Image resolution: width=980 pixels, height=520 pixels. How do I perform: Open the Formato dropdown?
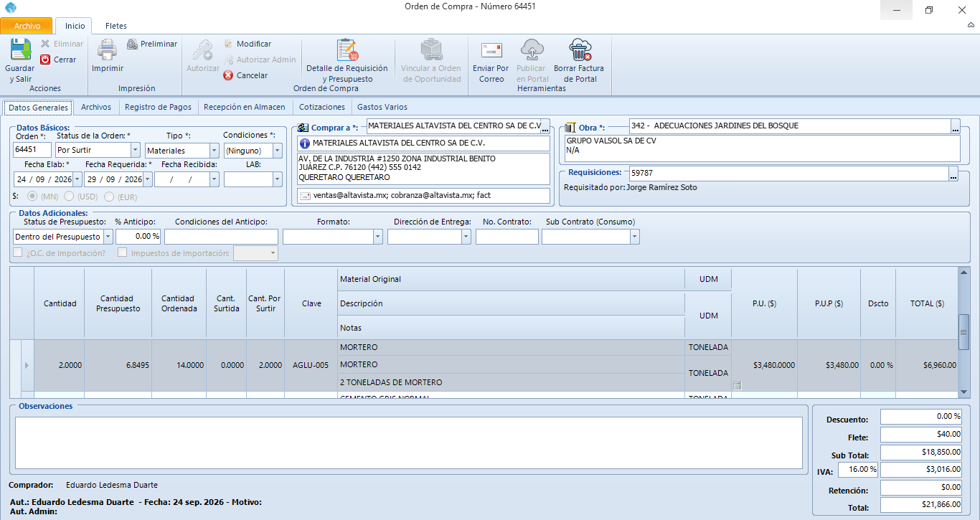(x=377, y=237)
